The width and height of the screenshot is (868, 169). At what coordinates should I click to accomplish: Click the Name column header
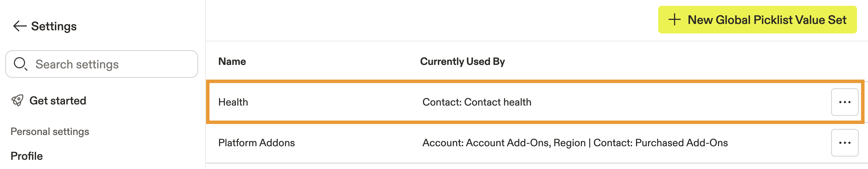click(232, 62)
